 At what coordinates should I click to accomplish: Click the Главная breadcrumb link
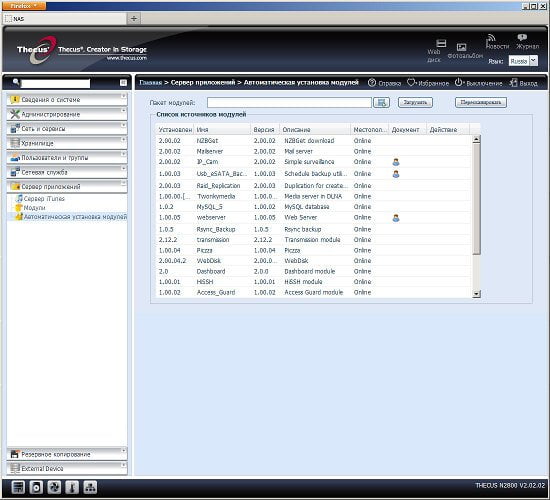pos(150,82)
